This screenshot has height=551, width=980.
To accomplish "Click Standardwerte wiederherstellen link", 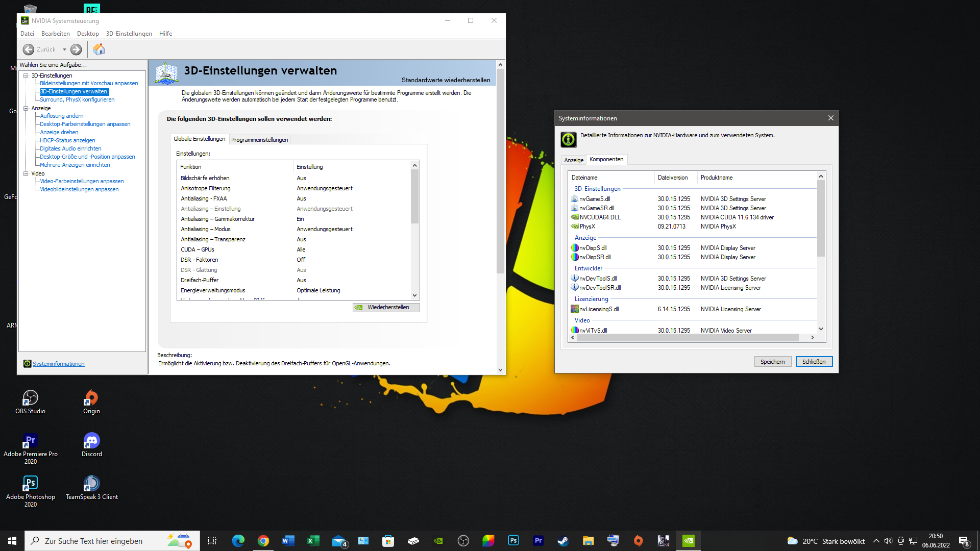I will [x=446, y=80].
